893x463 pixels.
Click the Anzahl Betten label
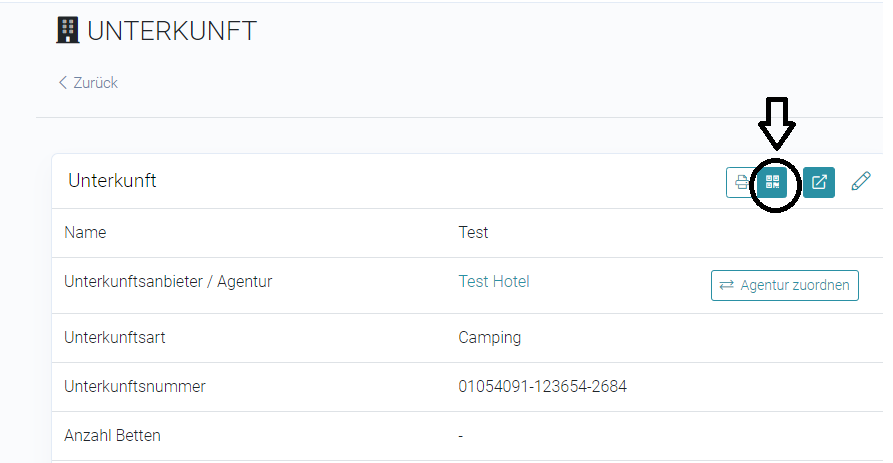point(112,435)
